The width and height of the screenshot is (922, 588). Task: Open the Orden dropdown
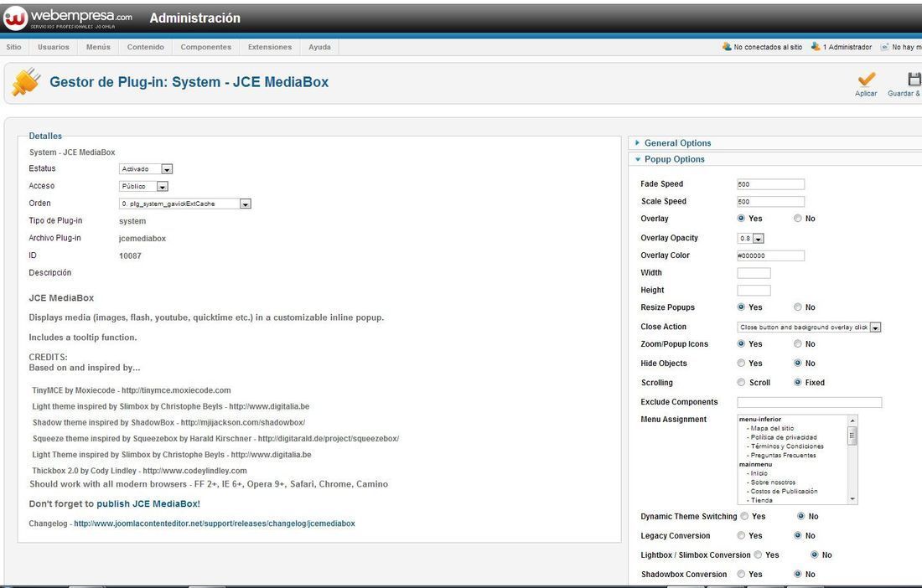[185, 204]
